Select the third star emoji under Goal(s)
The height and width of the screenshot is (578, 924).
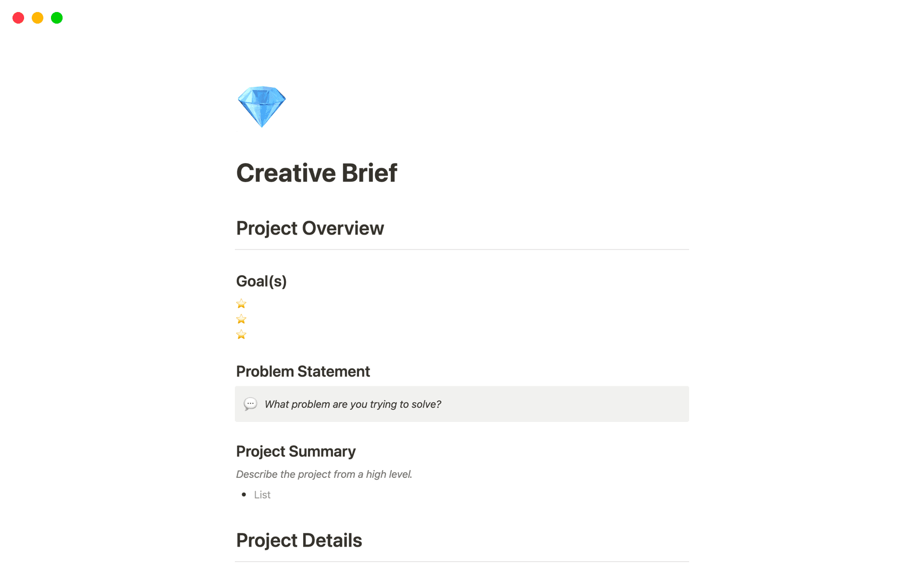tap(241, 334)
